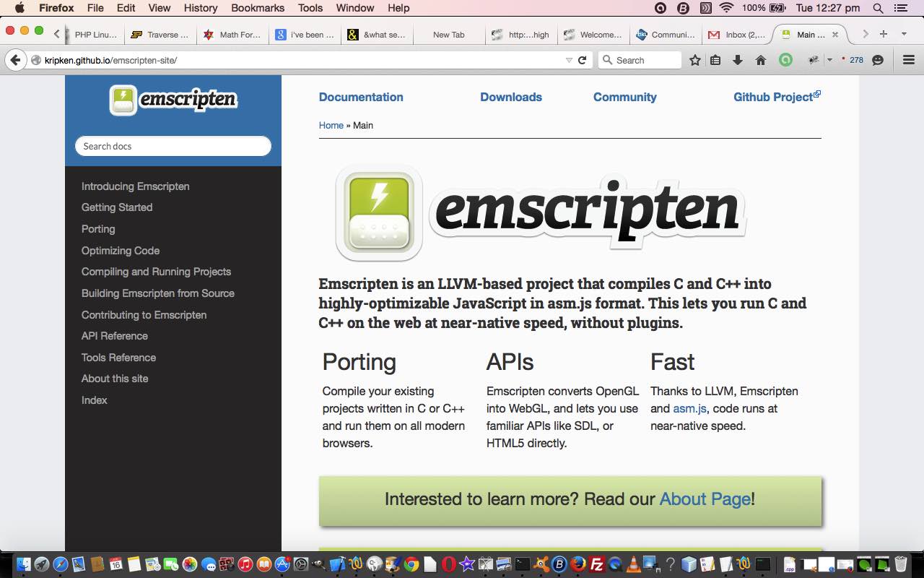
Task: Open the Opera browser from the Dock
Action: pos(448,564)
